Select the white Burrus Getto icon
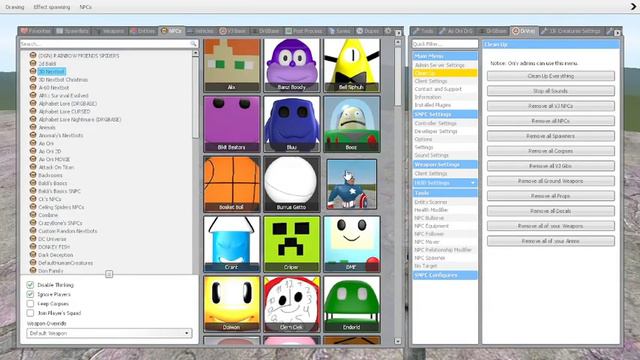This screenshot has width=640, height=360. tap(291, 184)
